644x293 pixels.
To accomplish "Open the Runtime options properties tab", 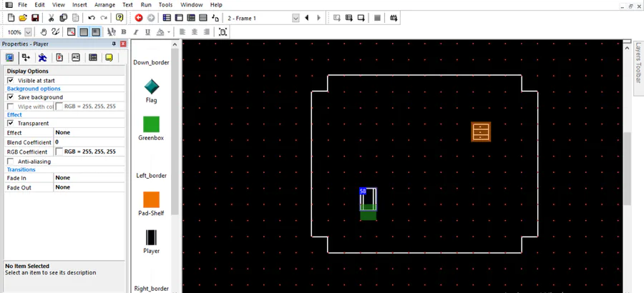I will [59, 57].
